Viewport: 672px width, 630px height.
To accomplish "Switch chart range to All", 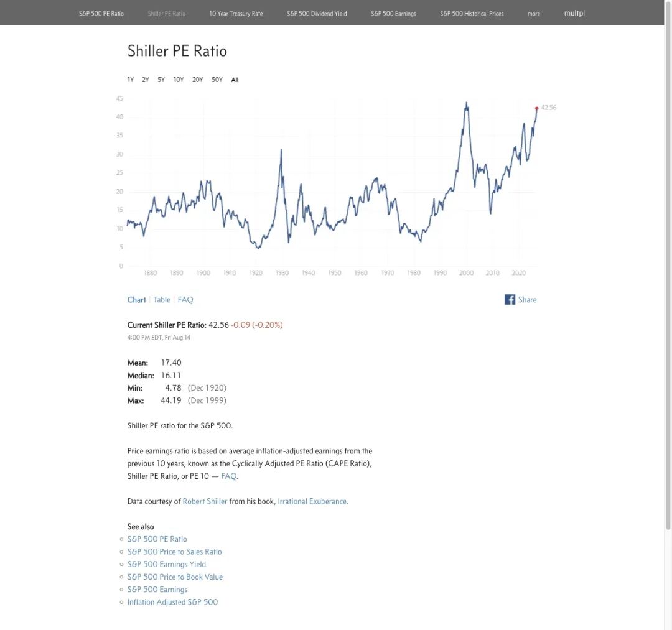I will pyautogui.click(x=235, y=80).
